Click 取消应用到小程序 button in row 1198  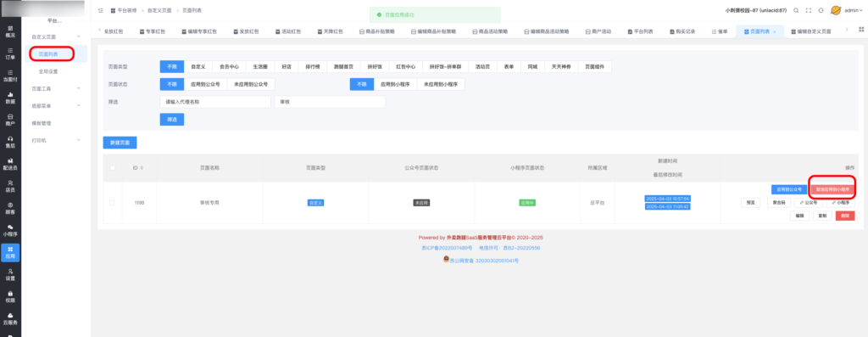tap(832, 189)
